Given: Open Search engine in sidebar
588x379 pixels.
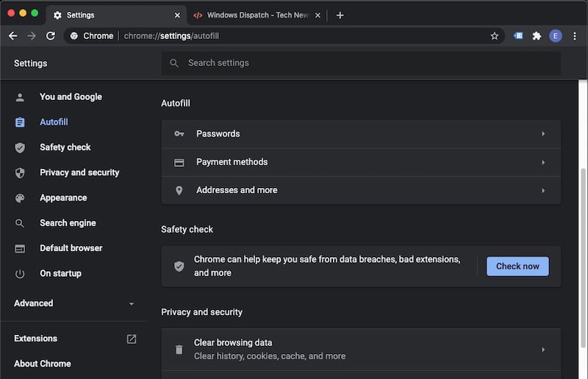Looking at the screenshot, I should point(68,223).
